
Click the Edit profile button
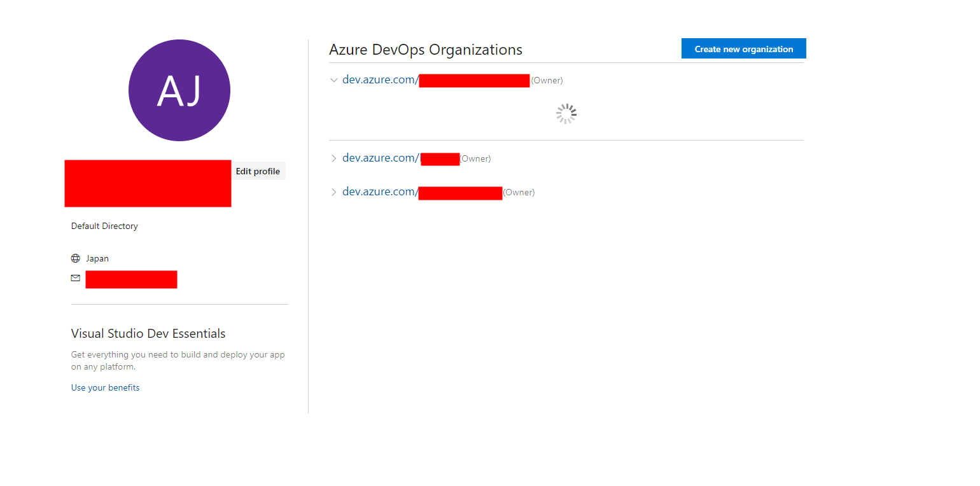point(258,170)
